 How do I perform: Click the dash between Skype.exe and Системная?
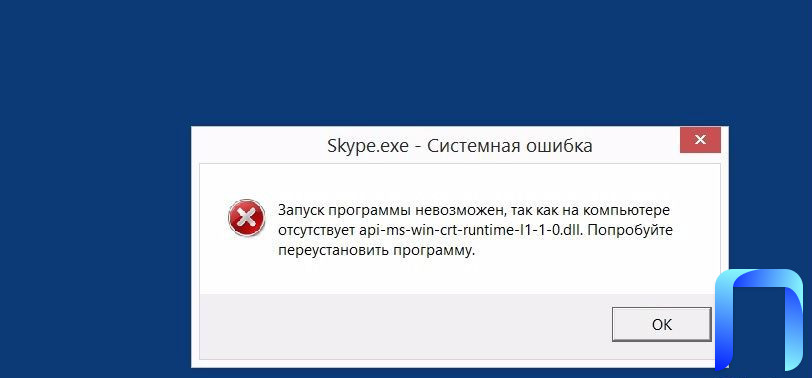(x=417, y=147)
